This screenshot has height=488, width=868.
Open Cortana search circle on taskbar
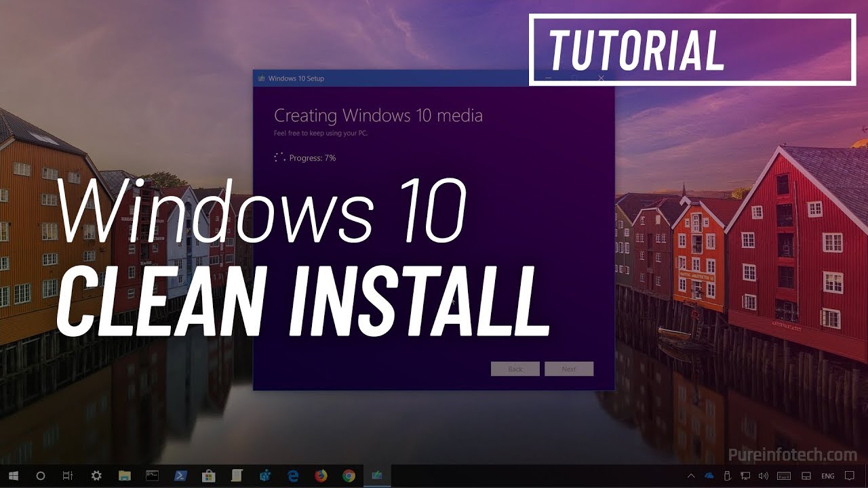(x=40, y=476)
